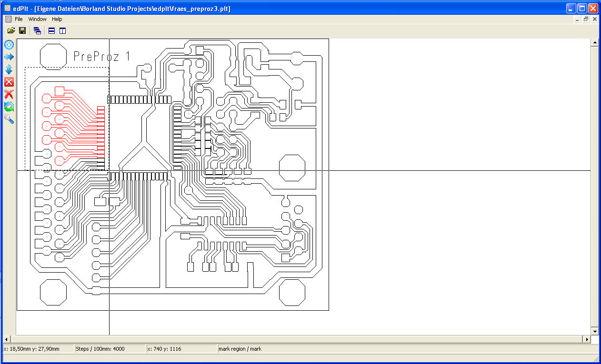Click the horizontal scrollbar left arrow
Screen dimensions: 601x364
coord(7,339)
